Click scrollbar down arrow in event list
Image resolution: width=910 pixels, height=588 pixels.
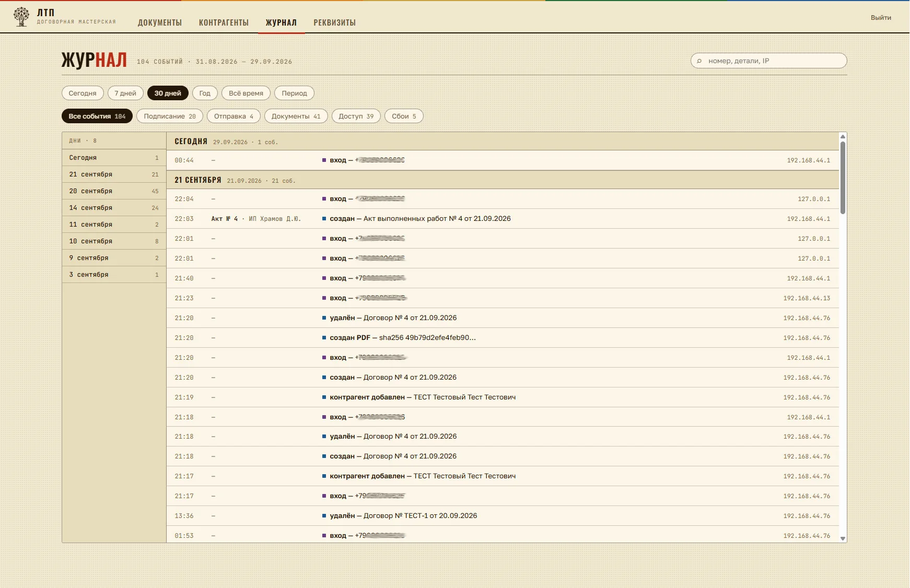point(843,538)
